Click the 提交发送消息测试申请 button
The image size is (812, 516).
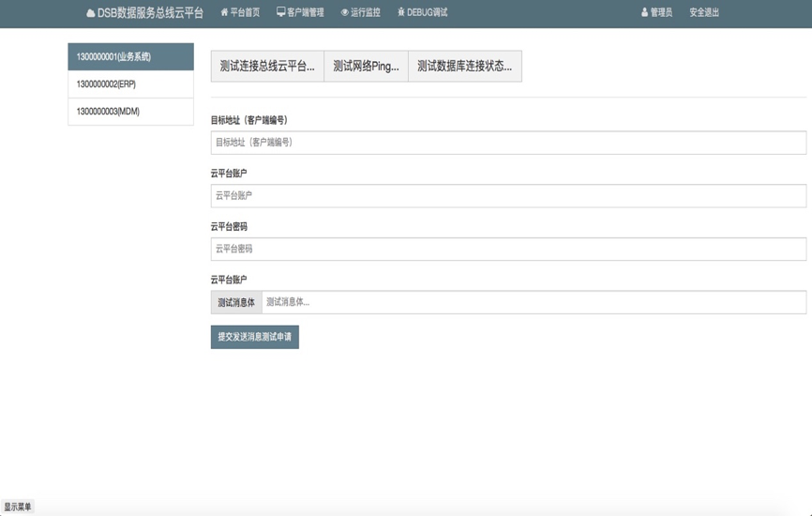click(x=255, y=337)
